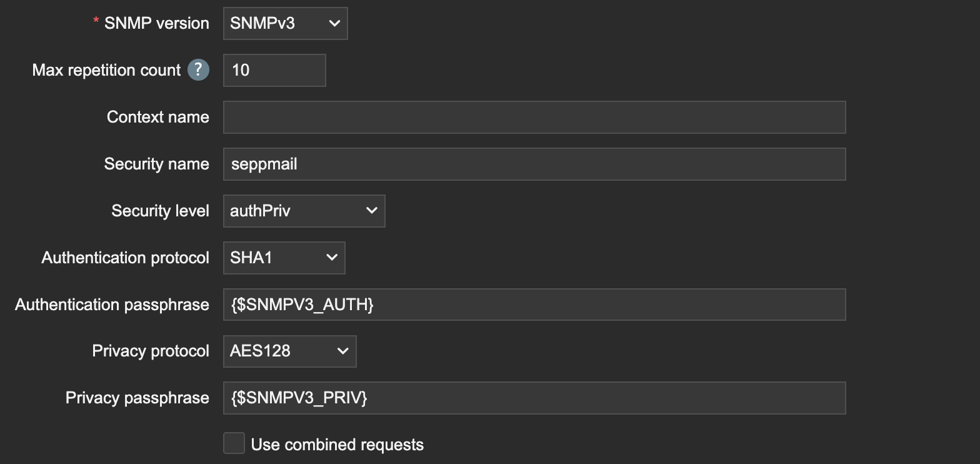Click the Security level label

click(160, 211)
